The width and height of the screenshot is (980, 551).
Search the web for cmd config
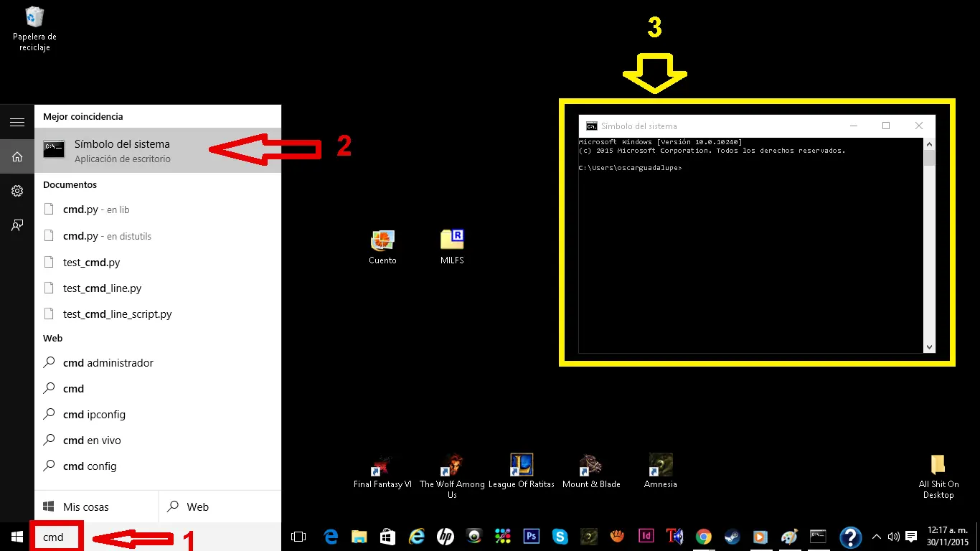(158, 466)
